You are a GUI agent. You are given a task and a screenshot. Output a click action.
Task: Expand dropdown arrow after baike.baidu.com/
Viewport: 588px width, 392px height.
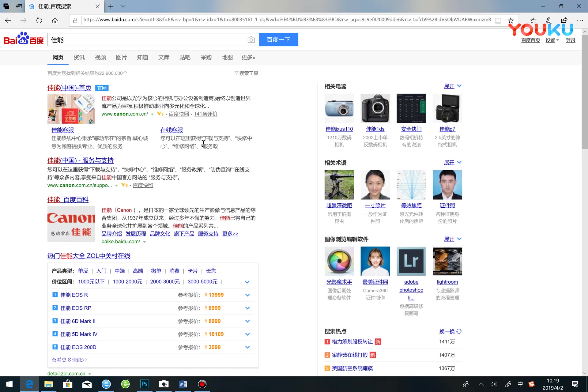(144, 242)
